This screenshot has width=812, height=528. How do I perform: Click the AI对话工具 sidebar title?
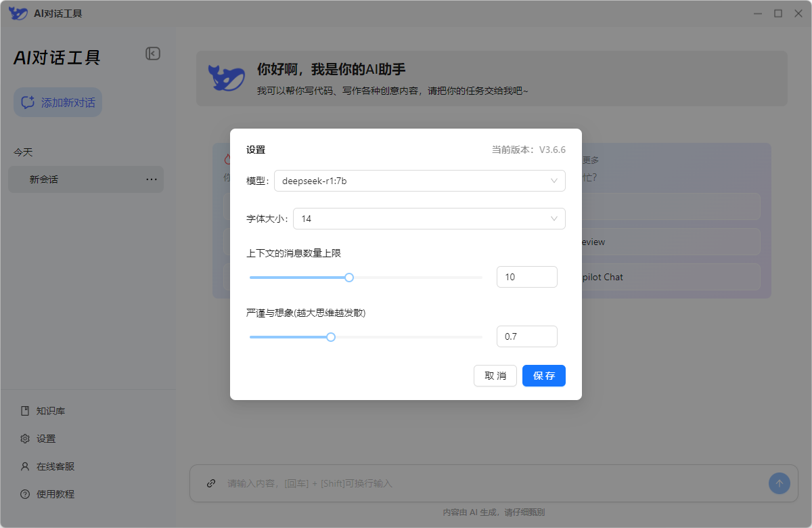[x=57, y=58]
